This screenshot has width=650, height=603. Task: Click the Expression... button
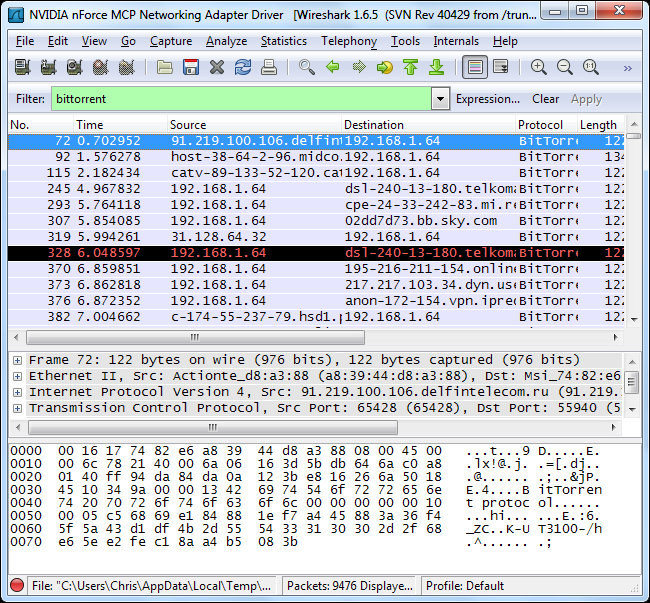(488, 99)
